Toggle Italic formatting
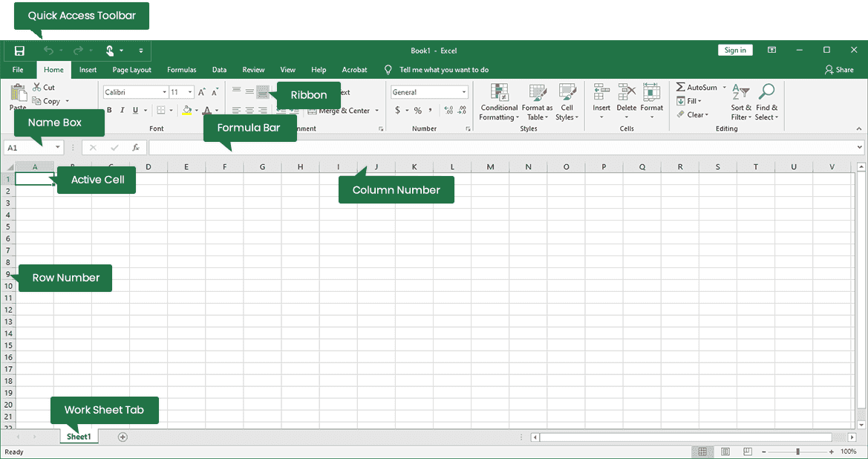The height and width of the screenshot is (459, 868). 122,111
